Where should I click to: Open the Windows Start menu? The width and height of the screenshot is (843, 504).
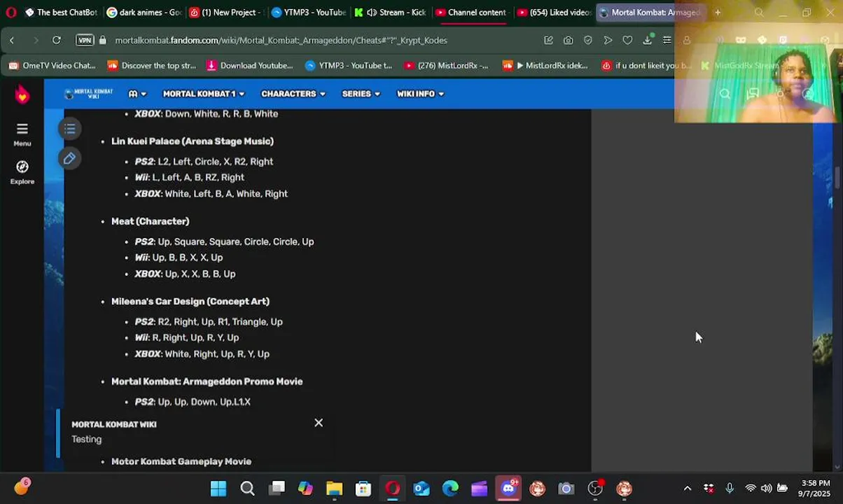click(218, 489)
